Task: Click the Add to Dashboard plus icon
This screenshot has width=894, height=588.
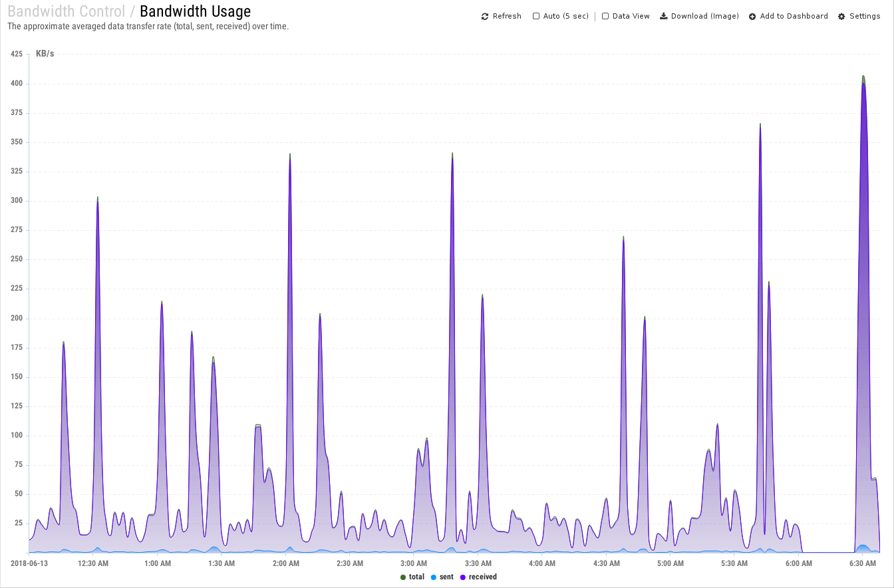Action: [x=752, y=16]
